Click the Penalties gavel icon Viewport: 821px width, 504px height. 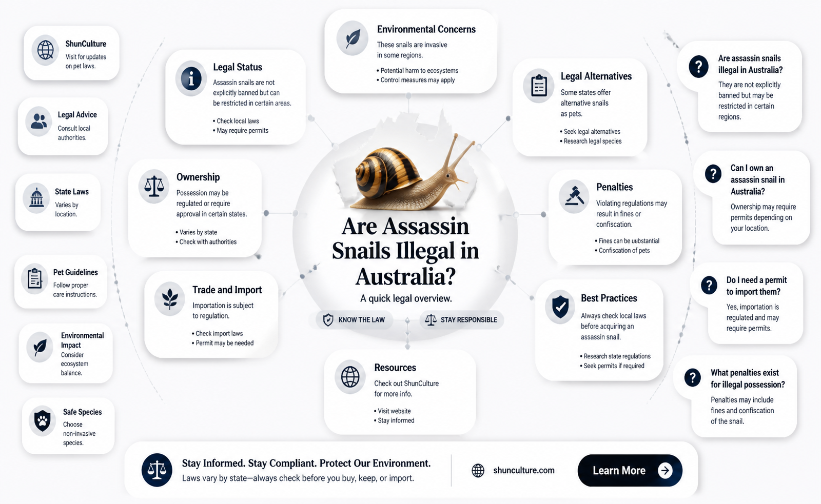(x=574, y=196)
